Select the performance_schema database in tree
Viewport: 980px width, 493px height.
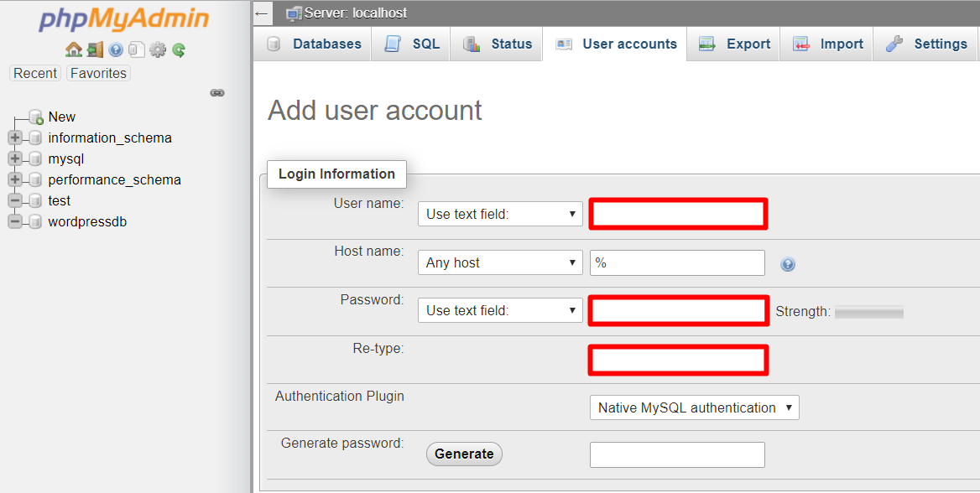[114, 179]
